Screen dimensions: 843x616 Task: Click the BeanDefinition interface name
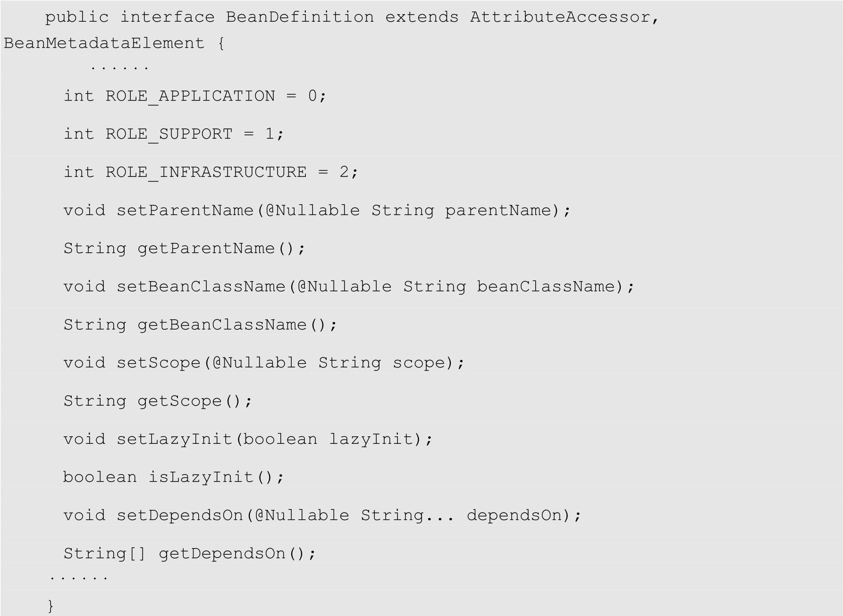click(x=300, y=17)
